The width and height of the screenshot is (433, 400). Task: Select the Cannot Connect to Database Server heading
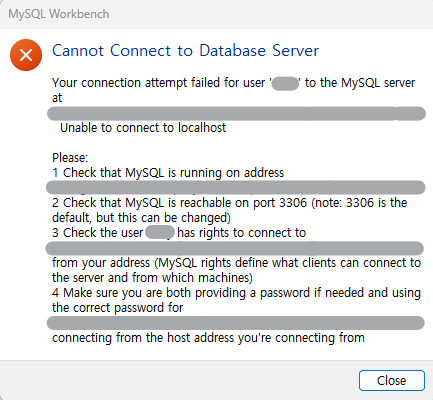click(x=185, y=51)
